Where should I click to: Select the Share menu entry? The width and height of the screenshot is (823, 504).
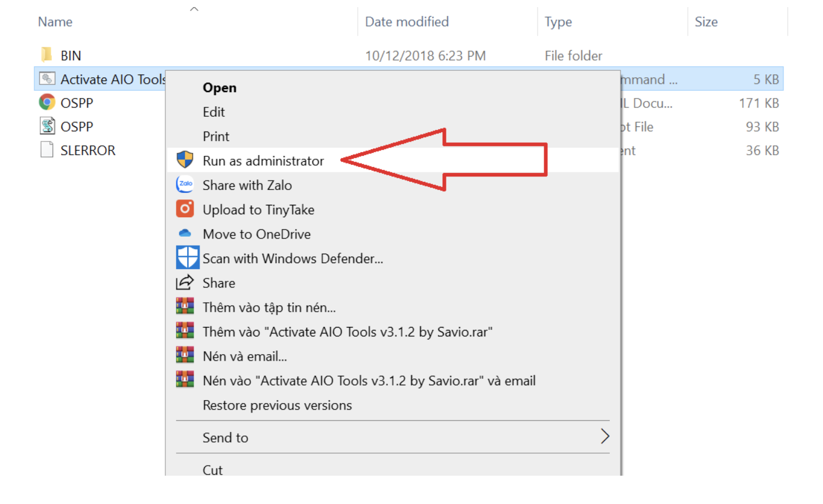coord(219,283)
